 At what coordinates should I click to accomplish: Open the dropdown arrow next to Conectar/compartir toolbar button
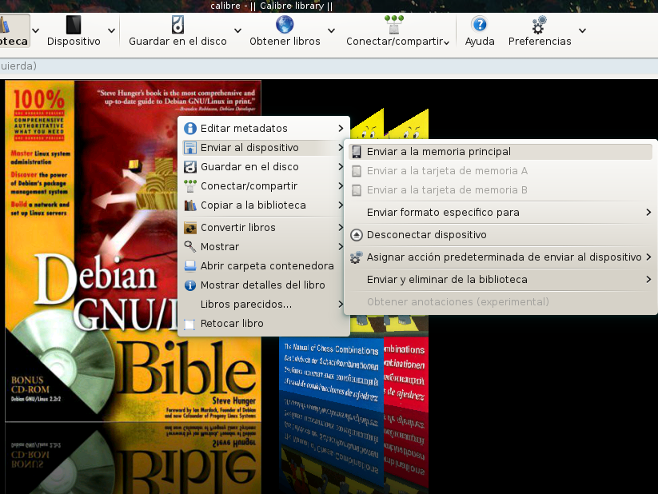(x=446, y=42)
